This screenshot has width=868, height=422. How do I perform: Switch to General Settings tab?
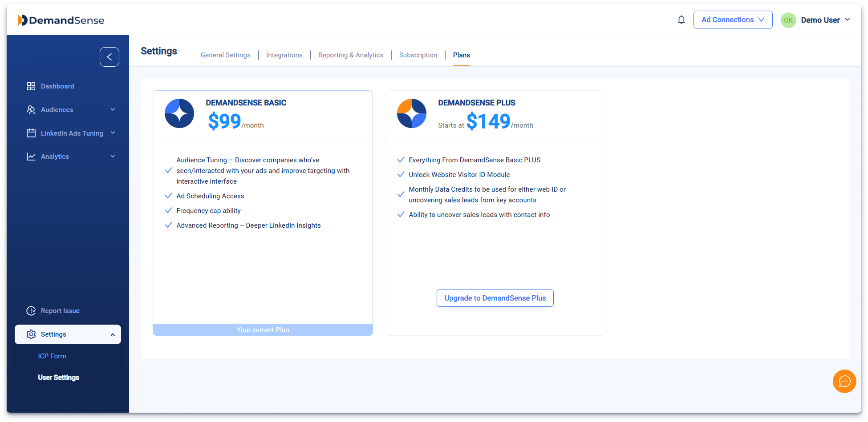click(x=225, y=55)
